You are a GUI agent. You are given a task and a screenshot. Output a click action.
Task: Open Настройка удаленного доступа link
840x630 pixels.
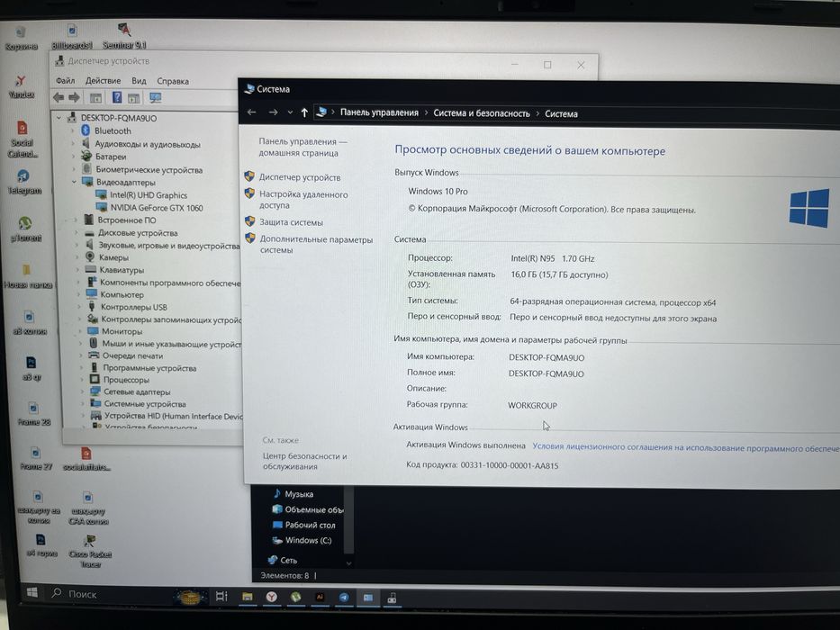click(303, 199)
